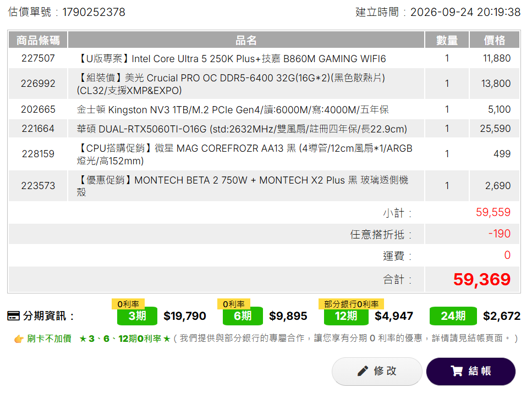This screenshot has width=532, height=399.
Task: Select the 24期 installment badge
Action: coord(453,316)
